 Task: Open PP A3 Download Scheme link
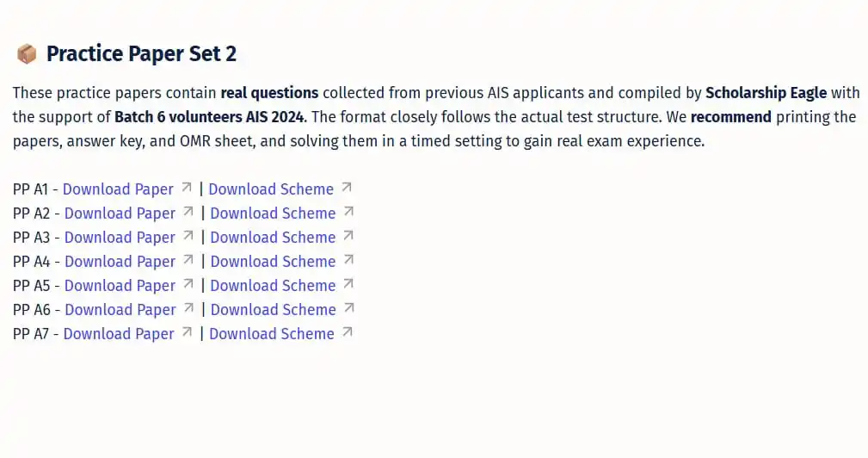click(273, 238)
